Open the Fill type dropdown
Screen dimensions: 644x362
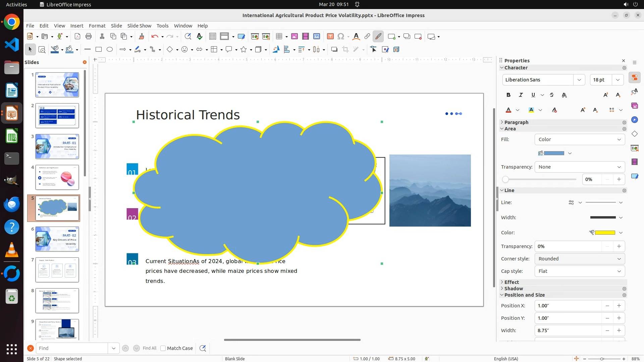(580, 139)
